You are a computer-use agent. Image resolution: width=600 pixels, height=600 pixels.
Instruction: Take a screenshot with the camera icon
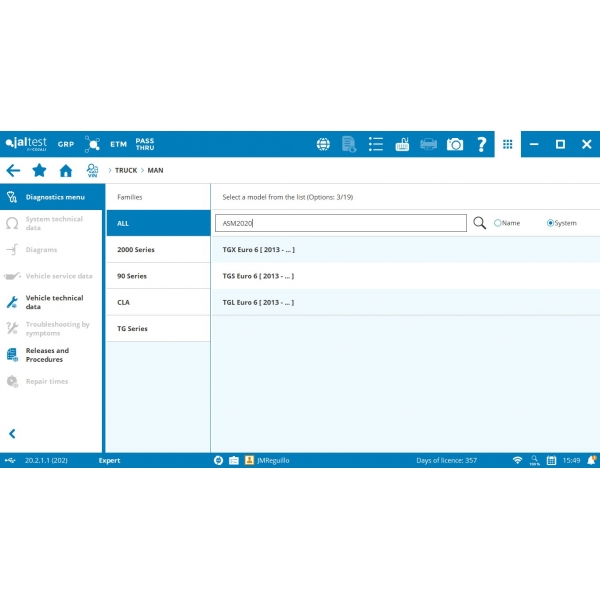(x=455, y=144)
